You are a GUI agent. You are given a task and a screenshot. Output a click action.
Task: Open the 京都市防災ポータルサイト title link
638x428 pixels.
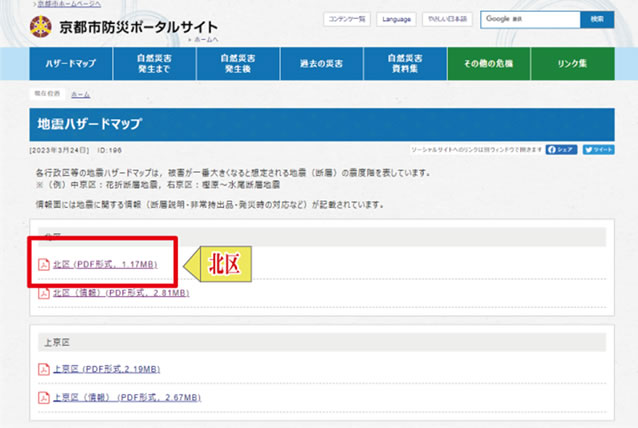click(x=138, y=27)
